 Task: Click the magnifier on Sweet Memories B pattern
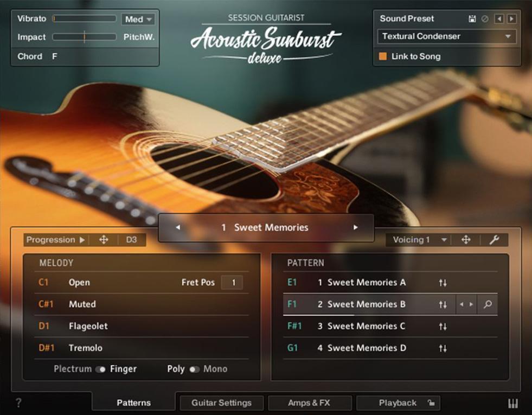tap(488, 304)
